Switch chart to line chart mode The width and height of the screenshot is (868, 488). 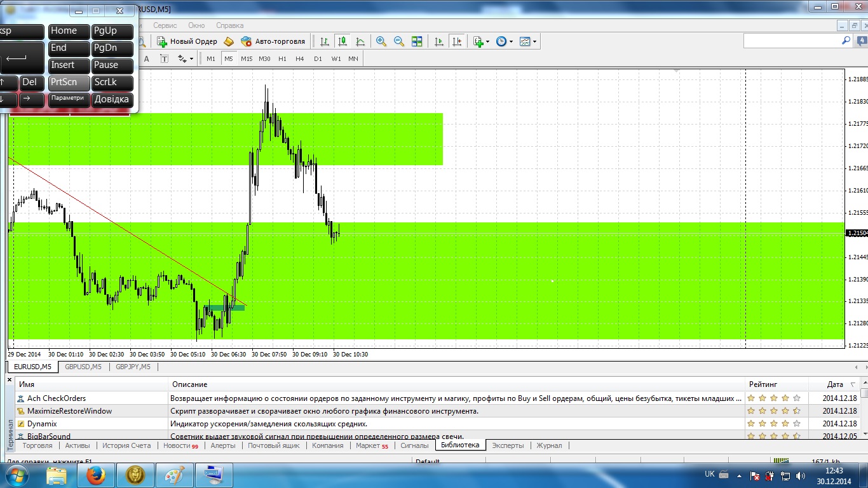[x=360, y=41]
